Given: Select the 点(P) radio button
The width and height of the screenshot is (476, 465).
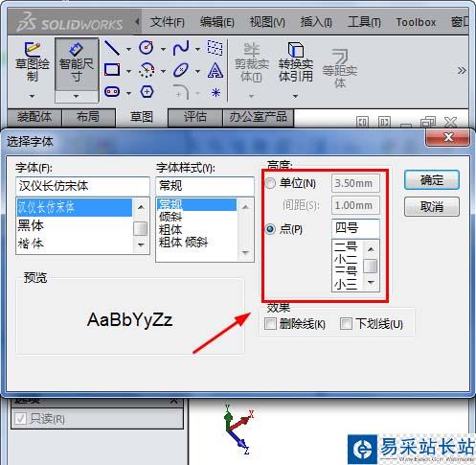Looking at the screenshot, I should pos(270,229).
